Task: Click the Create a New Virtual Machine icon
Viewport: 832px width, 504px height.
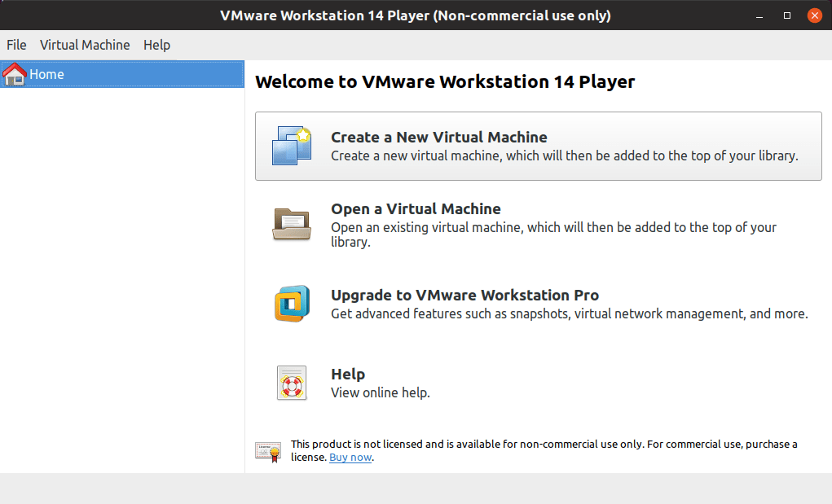Action: [x=291, y=146]
